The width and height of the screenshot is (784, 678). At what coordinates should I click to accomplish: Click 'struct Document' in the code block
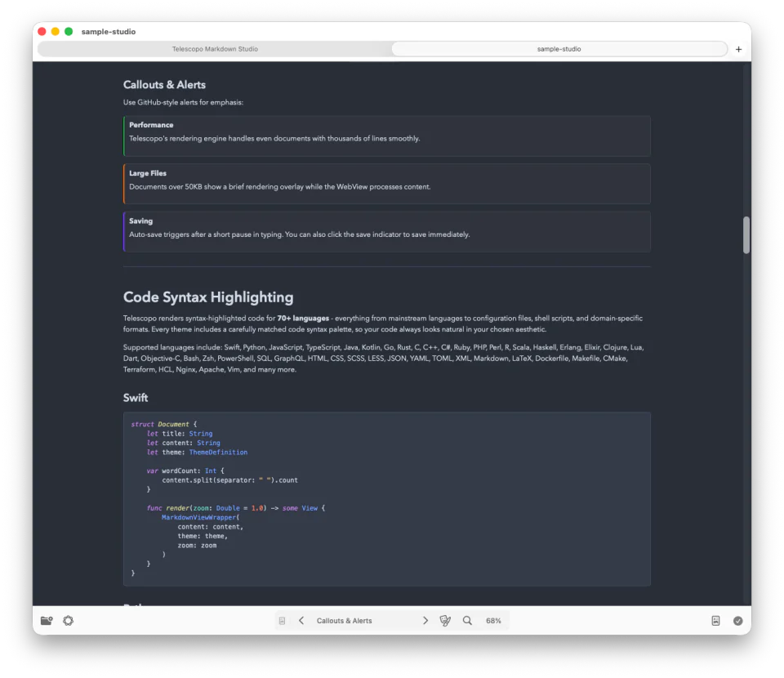[160, 424]
